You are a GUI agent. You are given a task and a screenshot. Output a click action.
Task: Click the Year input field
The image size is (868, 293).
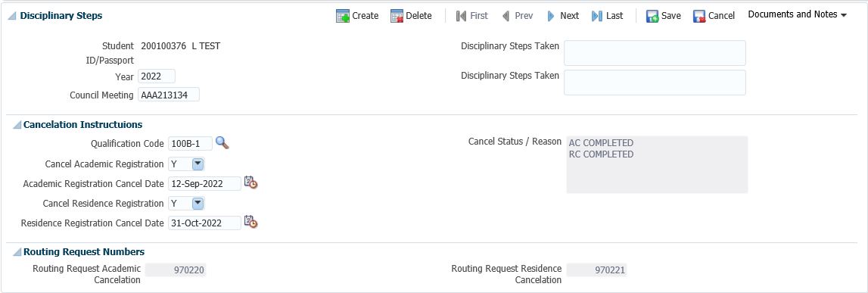point(157,76)
